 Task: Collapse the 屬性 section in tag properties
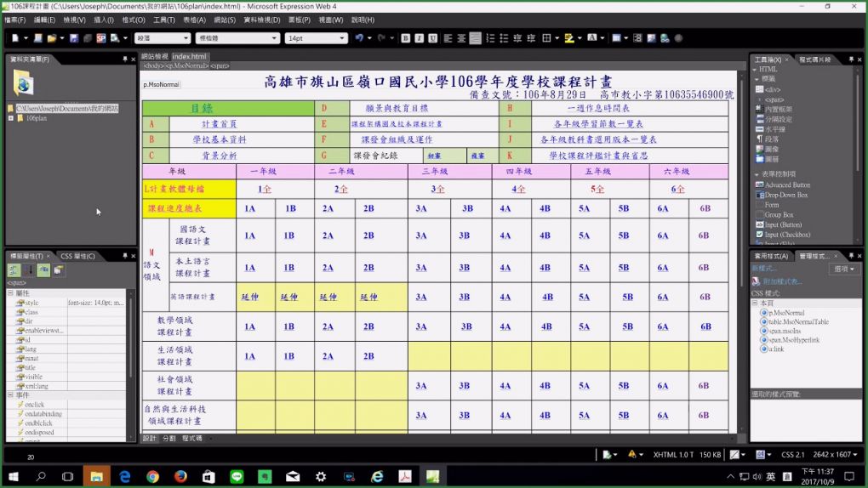(10, 292)
